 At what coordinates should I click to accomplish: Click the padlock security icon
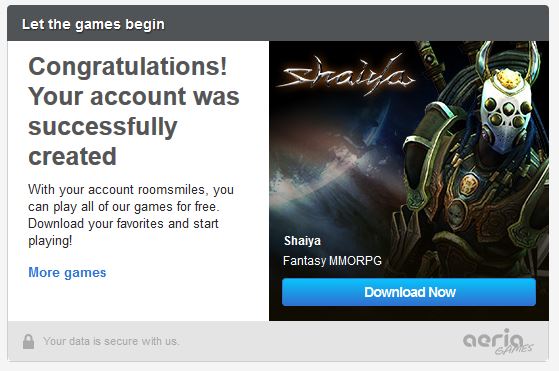pos(28,341)
